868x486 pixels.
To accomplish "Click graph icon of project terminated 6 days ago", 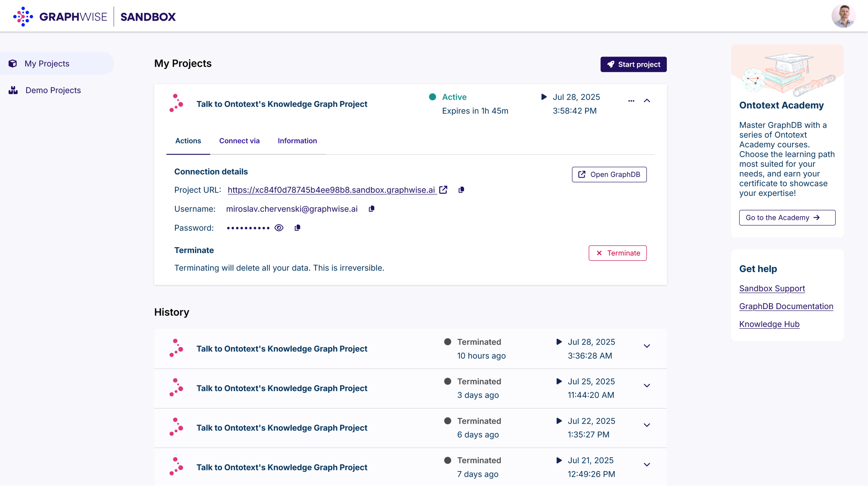I will (x=176, y=427).
